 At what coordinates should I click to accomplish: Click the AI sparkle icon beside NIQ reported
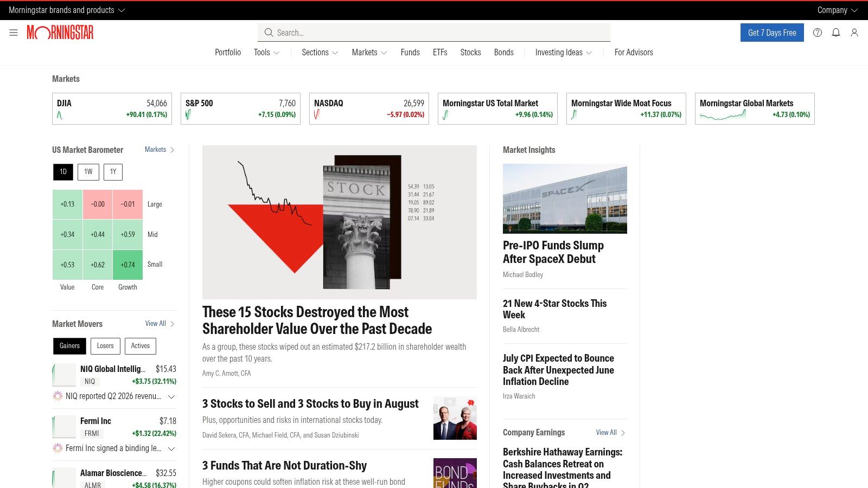click(58, 396)
